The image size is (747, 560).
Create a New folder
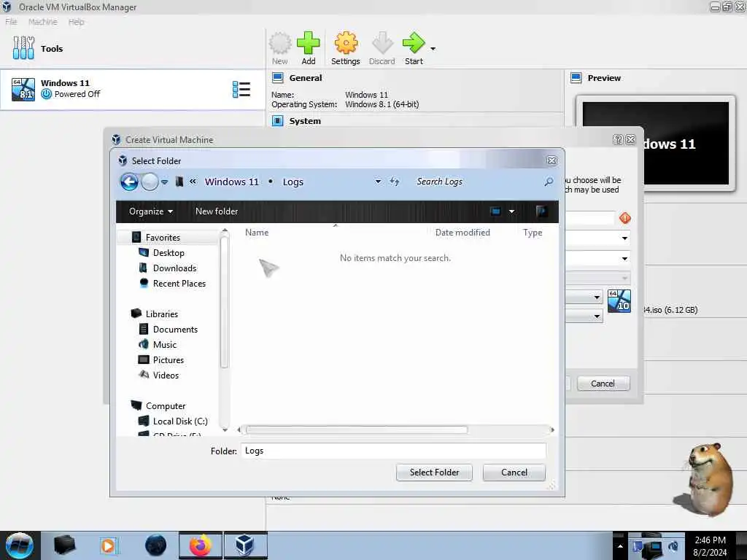(216, 211)
